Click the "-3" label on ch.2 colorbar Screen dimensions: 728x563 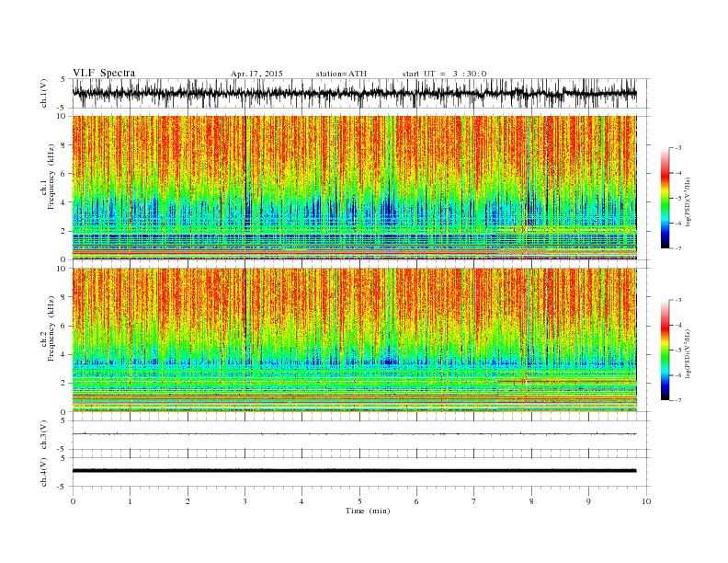coord(678,300)
